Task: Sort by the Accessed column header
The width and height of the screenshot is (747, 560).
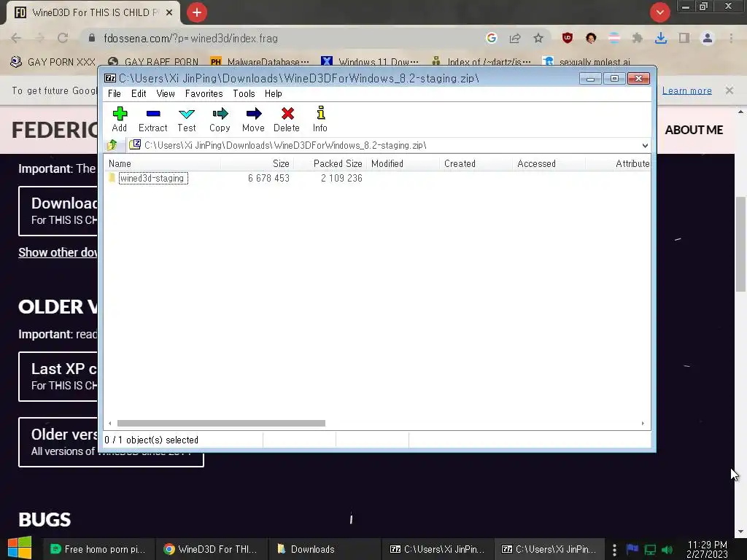Action: click(549, 164)
